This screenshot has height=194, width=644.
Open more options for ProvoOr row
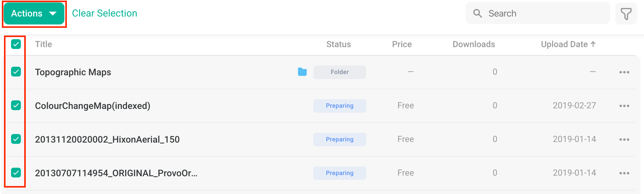[624, 173]
